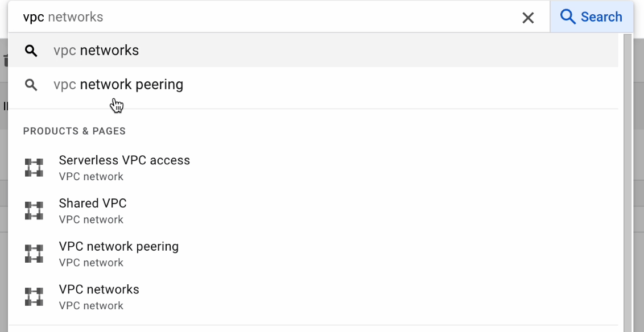Click the network icon beside VPC networks result
644x332 pixels.
click(34, 297)
